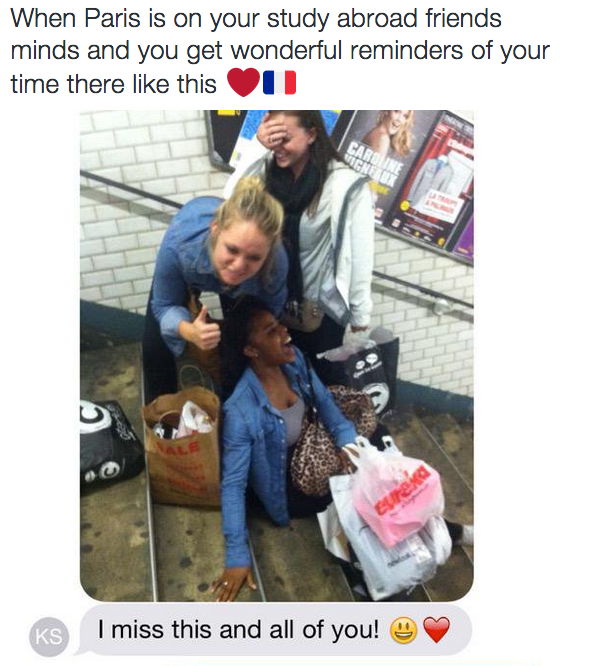602x666 pixels.
Task: Click the red heart emoji in the tweet
Action: coord(243,82)
